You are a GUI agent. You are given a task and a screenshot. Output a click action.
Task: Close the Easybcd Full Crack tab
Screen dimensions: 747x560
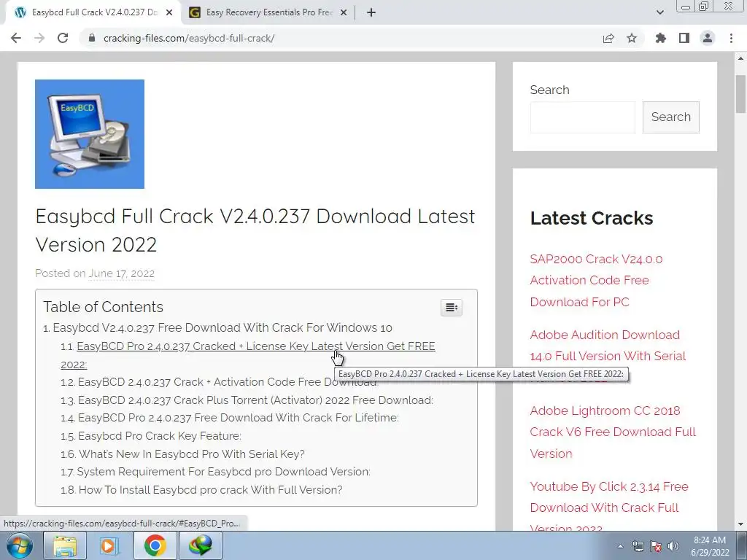[169, 12]
